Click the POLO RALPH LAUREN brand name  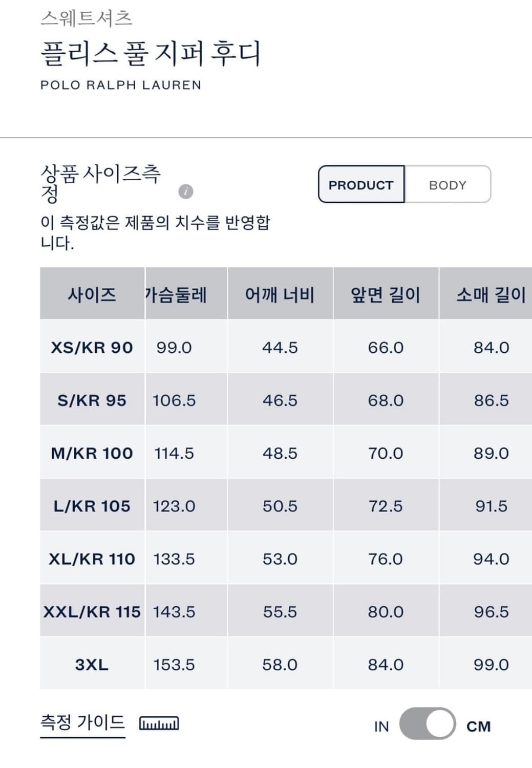click(120, 85)
